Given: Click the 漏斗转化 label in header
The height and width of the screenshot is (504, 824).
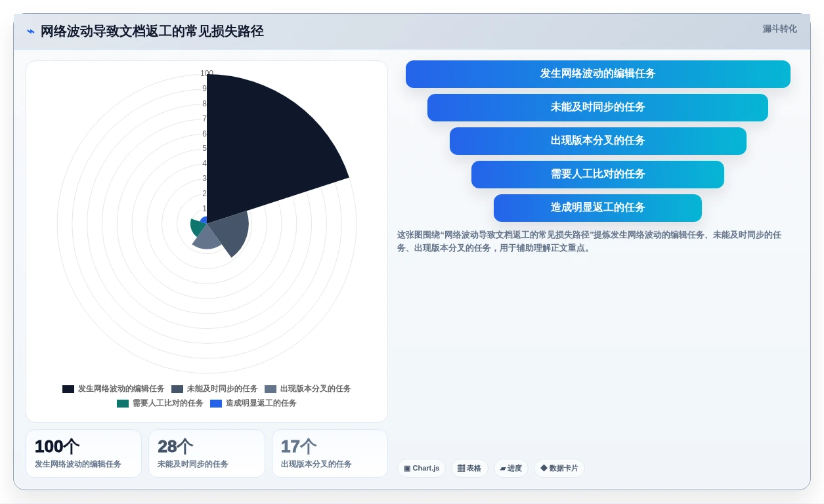Looking at the screenshot, I should [x=779, y=29].
